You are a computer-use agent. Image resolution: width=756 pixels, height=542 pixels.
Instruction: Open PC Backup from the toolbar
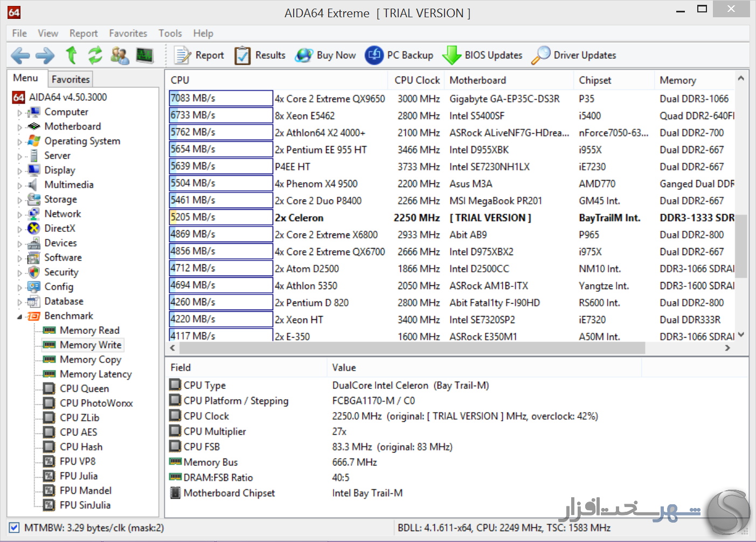399,55
